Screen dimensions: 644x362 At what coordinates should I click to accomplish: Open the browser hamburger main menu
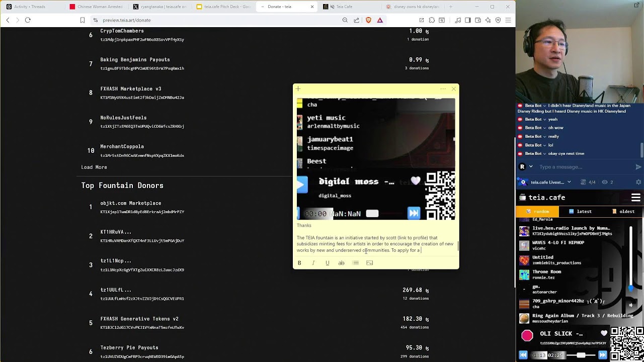coord(508,20)
